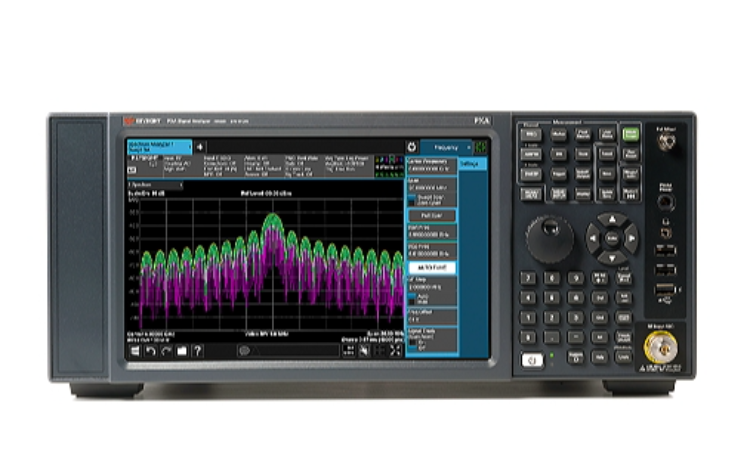Click numeric keypad key 1
Screen dimensions: 750x475
[528, 317]
